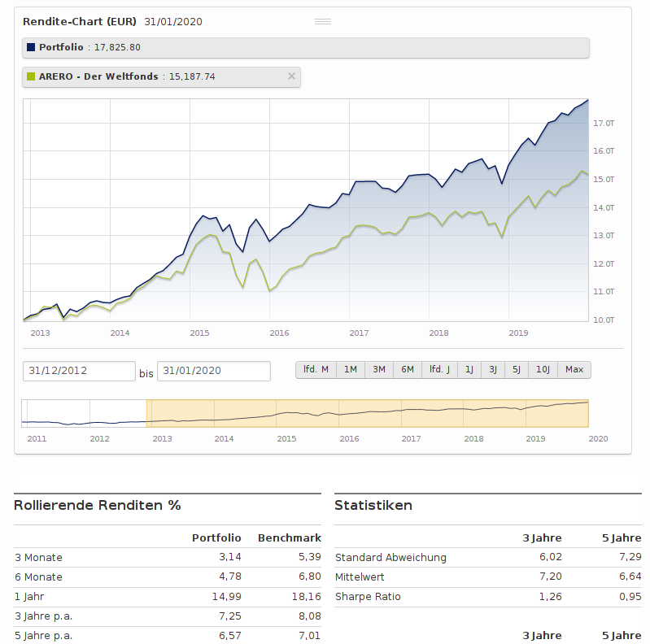Viewport: 650px width, 644px height.
Task: Switch chart to the 6M range
Action: coord(408,370)
